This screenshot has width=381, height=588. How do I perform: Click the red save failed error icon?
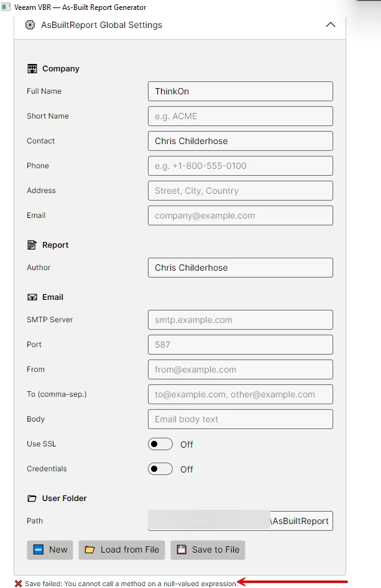click(x=19, y=584)
